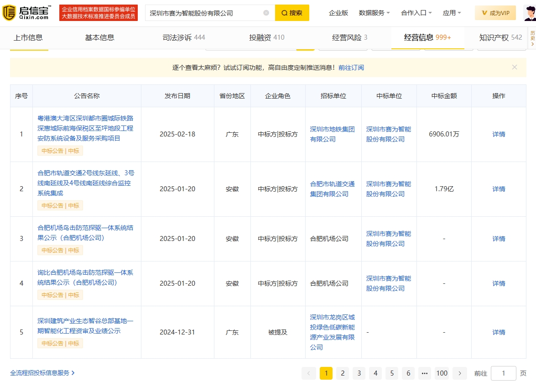
Task: Open the 合肥机场鸟击防范探驱一体系统结果公示 announcement
Action: pos(85,233)
